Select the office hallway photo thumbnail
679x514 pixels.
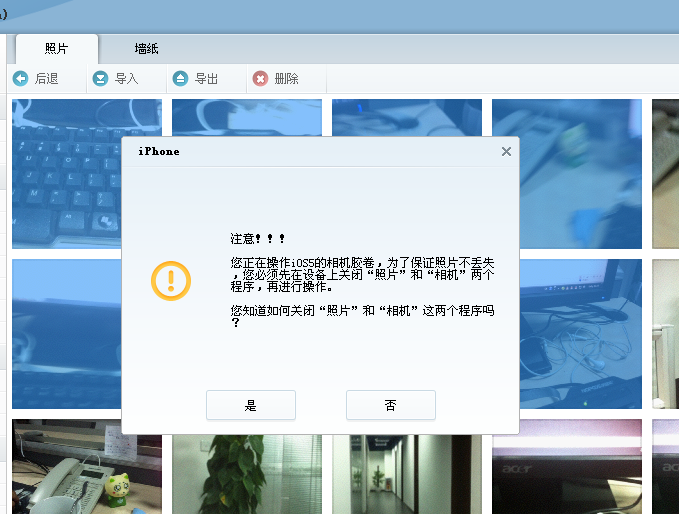coord(407,474)
